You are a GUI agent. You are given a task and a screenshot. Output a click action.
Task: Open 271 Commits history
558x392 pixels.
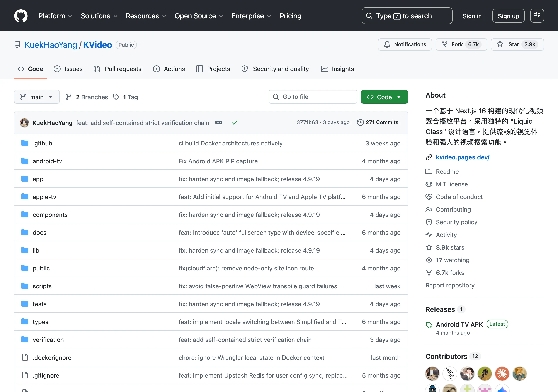click(378, 122)
